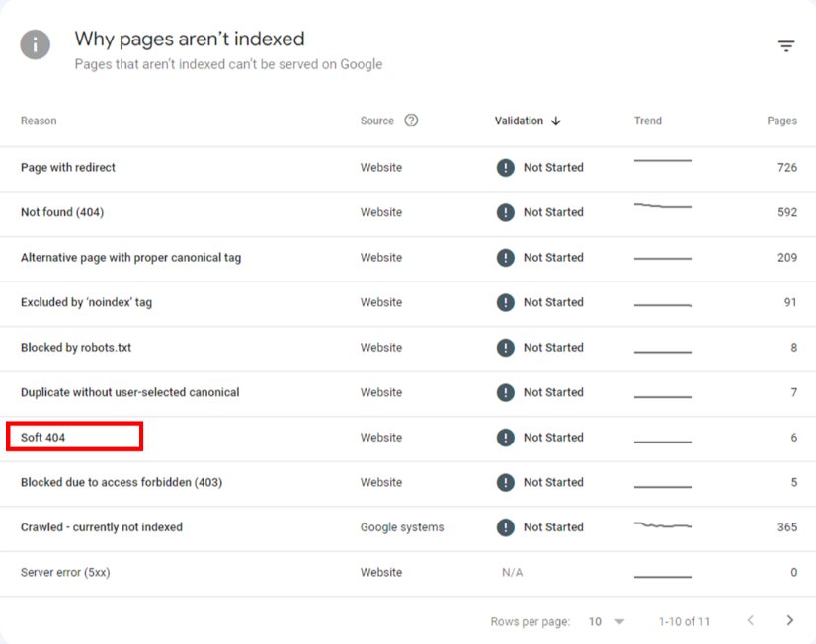Open Crawled - currently not indexed row
The height and width of the screenshot is (644, 816).
[102, 527]
